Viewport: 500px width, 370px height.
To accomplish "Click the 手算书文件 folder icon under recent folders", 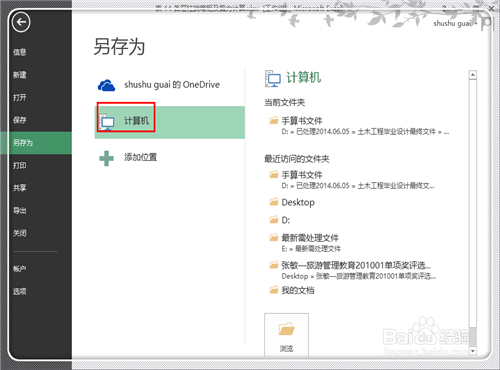I will pos(274,174).
